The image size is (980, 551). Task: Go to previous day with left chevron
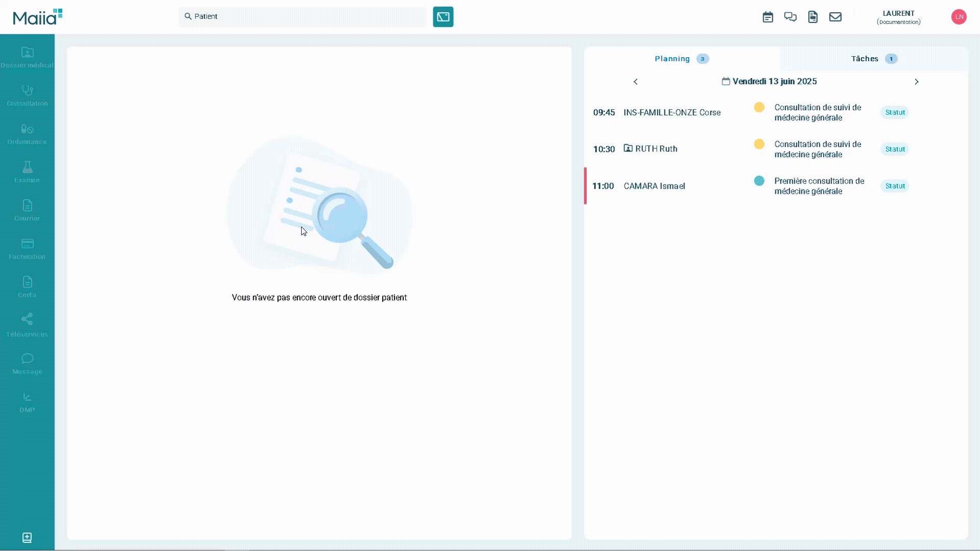(x=635, y=82)
